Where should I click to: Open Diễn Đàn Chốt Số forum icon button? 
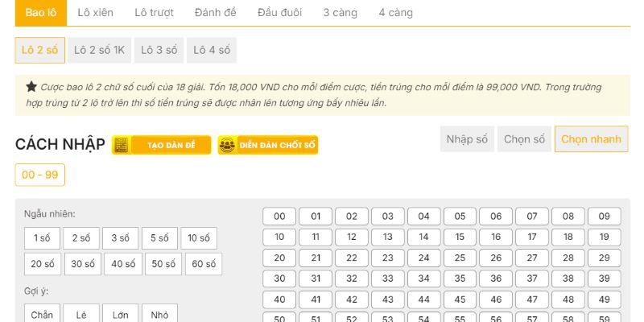(268, 146)
